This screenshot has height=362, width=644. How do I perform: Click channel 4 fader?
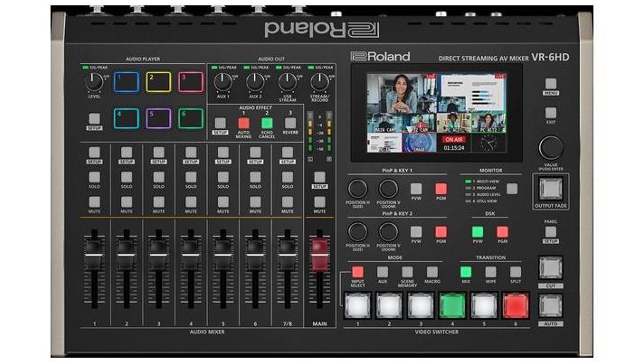[x=191, y=255]
